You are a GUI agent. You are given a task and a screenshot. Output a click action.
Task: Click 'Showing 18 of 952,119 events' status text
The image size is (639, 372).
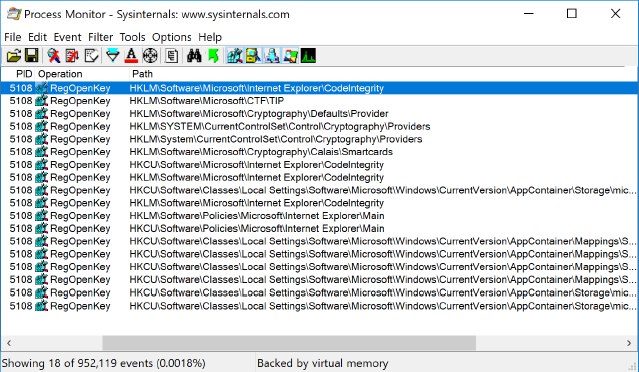pyautogui.click(x=104, y=363)
